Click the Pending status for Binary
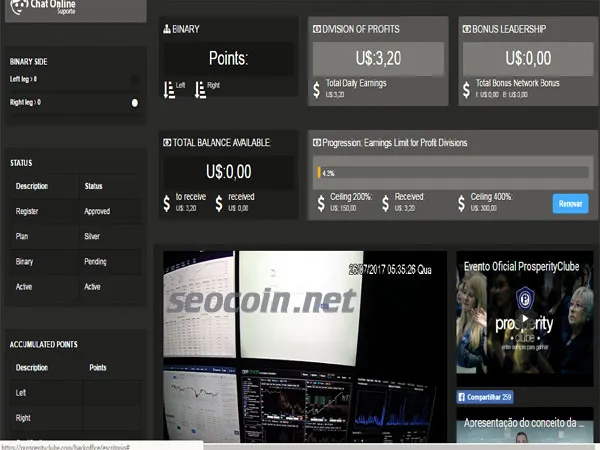Viewport: 600px width, 450px height. 95,262
